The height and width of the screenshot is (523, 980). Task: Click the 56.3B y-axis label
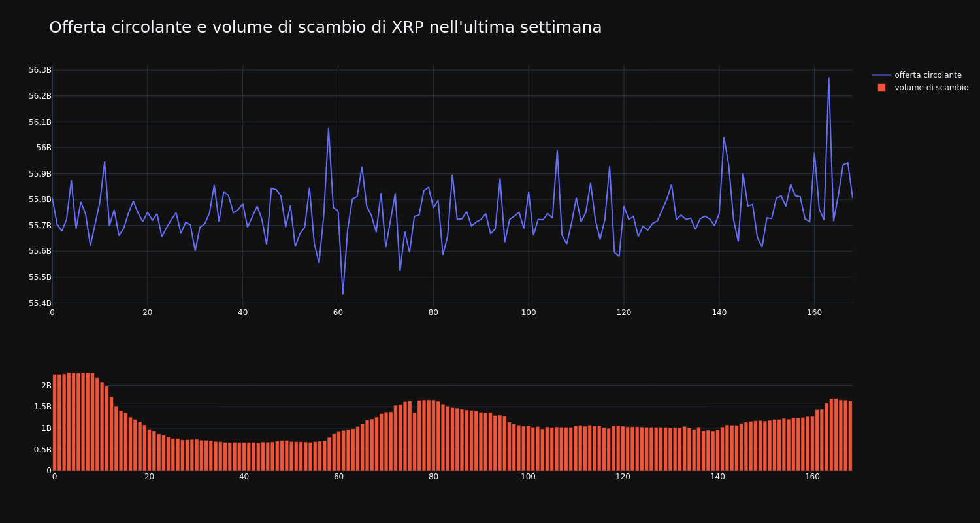tap(40, 70)
